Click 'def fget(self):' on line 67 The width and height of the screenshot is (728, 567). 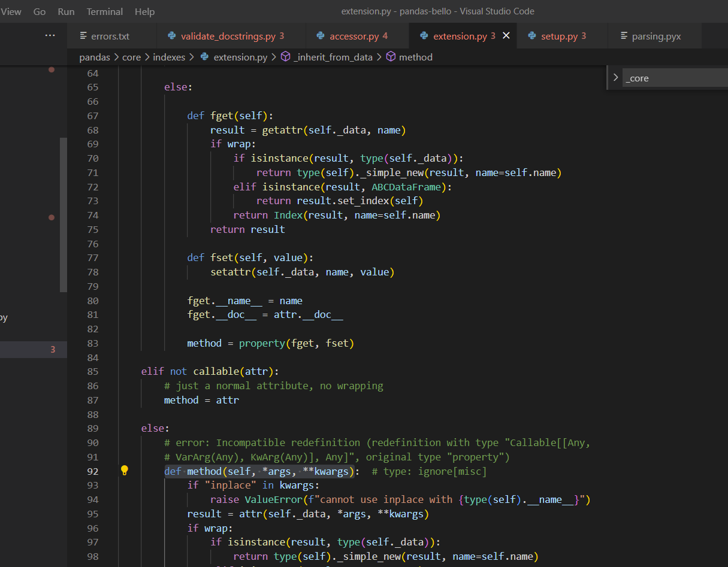click(230, 116)
